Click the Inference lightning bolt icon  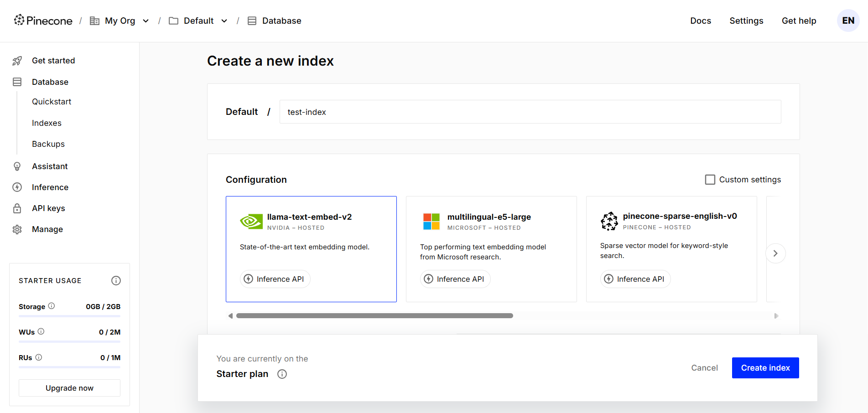coord(17,187)
